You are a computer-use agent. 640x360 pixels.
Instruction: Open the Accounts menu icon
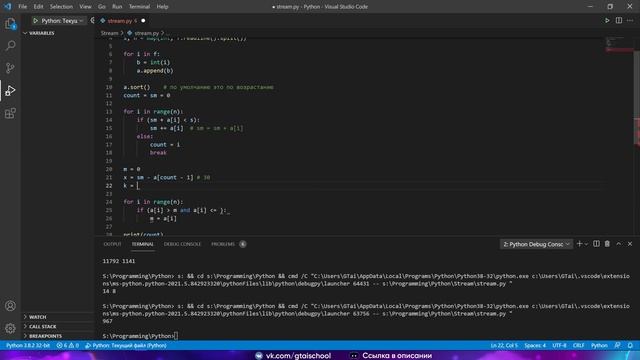click(10, 306)
